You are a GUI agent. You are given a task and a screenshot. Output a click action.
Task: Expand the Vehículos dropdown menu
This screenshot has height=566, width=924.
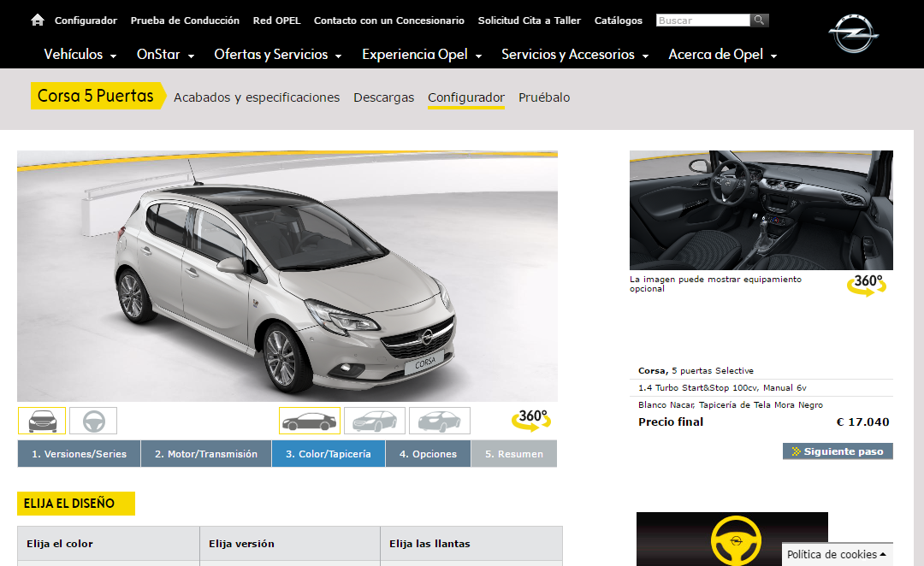pyautogui.click(x=80, y=55)
